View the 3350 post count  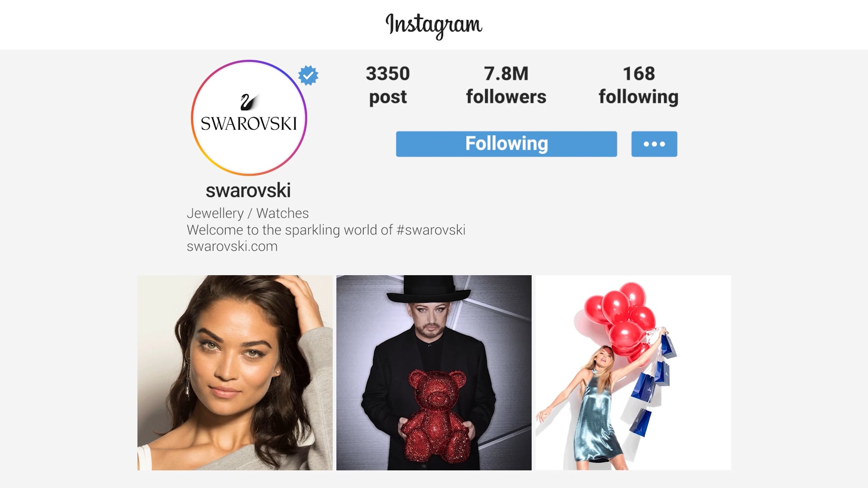coord(388,85)
